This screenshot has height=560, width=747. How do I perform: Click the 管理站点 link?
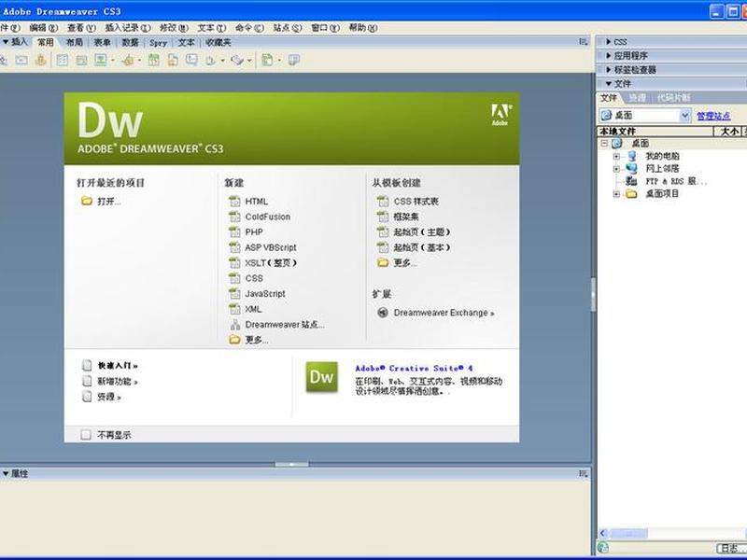tap(713, 116)
